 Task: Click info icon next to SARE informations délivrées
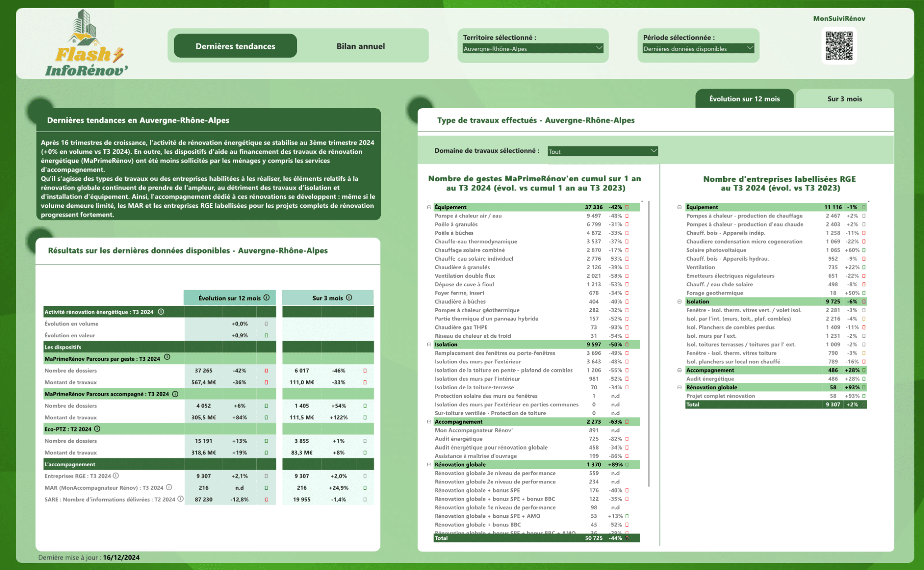click(x=180, y=499)
